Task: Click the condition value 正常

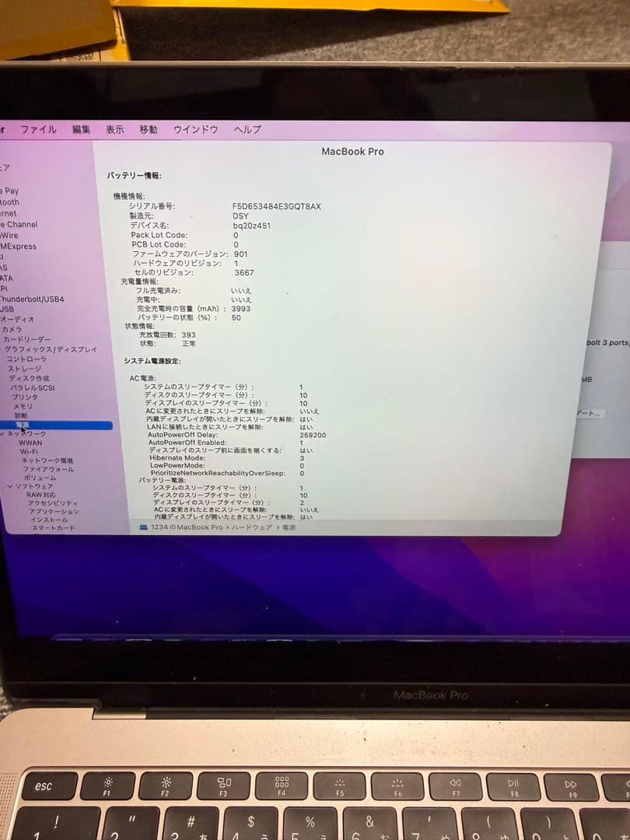Action: (188, 344)
